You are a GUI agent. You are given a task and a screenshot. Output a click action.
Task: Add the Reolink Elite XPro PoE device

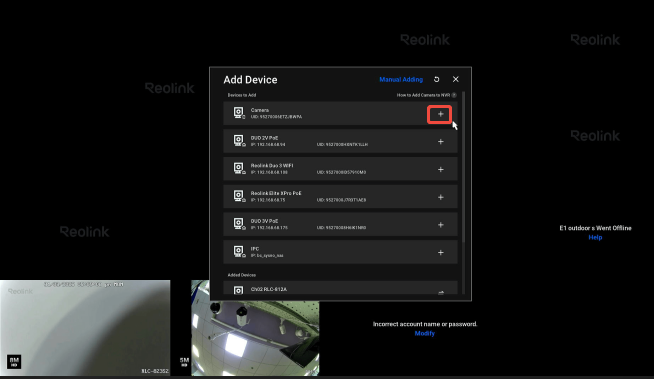click(440, 197)
